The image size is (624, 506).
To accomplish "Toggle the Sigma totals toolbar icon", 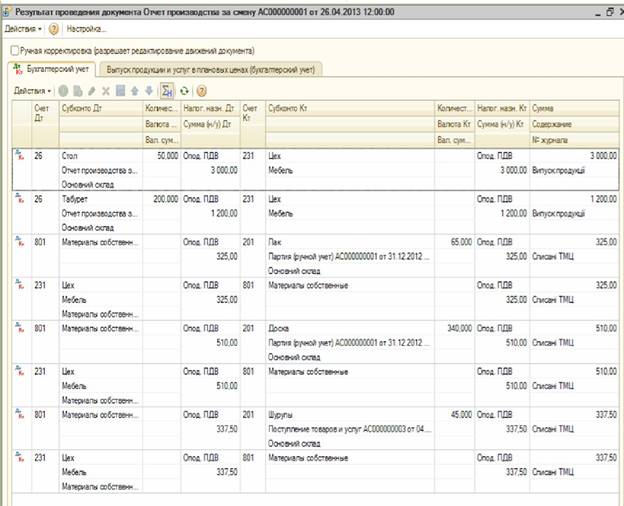I will coord(167,91).
